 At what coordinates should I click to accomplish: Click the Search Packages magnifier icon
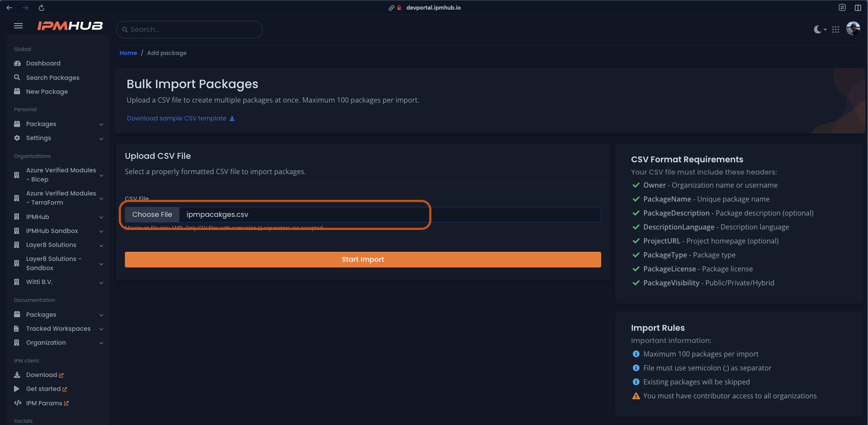(17, 77)
